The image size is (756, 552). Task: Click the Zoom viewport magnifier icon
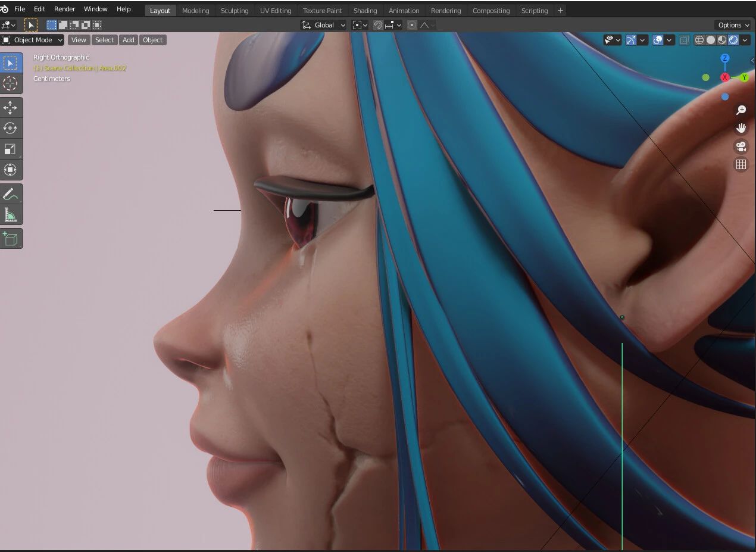(x=741, y=110)
